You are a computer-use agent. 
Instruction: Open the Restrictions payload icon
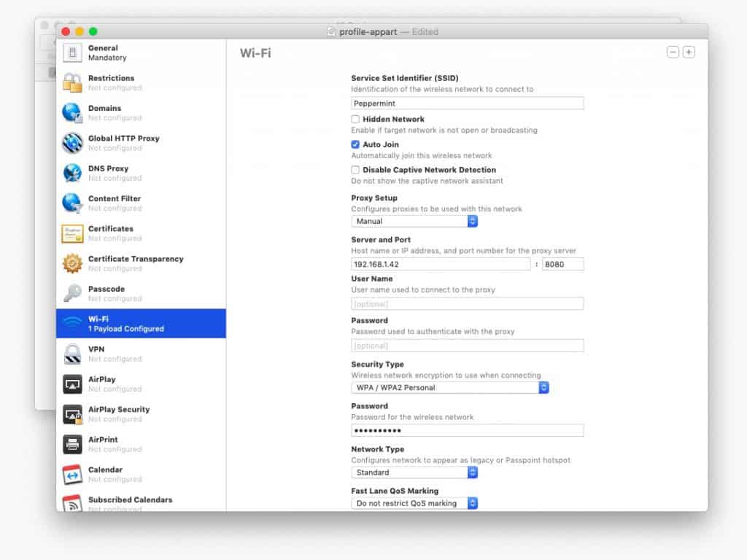click(x=71, y=82)
